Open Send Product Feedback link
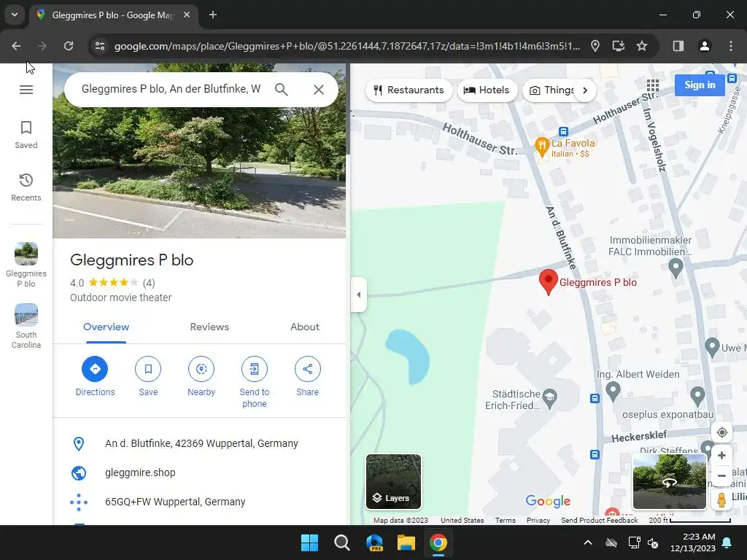 click(x=600, y=521)
